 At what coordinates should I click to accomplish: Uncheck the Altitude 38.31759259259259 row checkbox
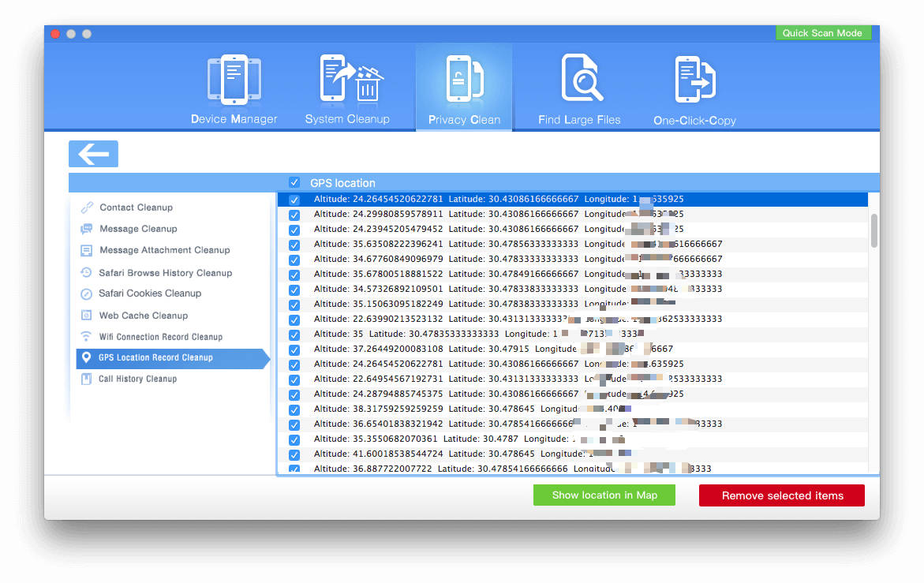click(294, 410)
